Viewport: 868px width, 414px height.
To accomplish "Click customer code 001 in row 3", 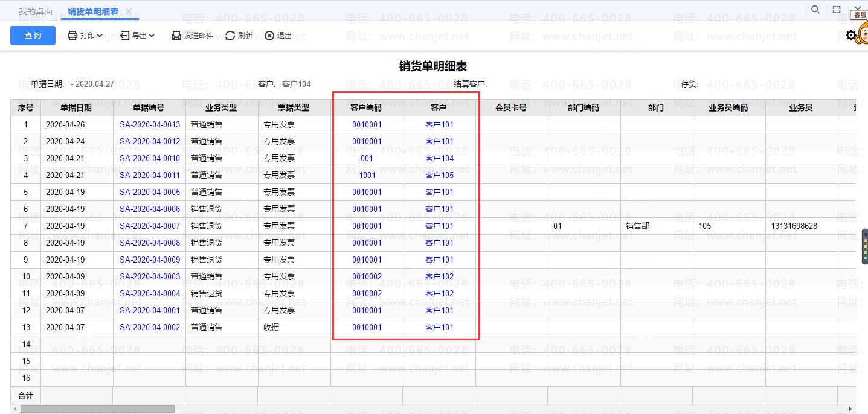I will pos(367,159).
